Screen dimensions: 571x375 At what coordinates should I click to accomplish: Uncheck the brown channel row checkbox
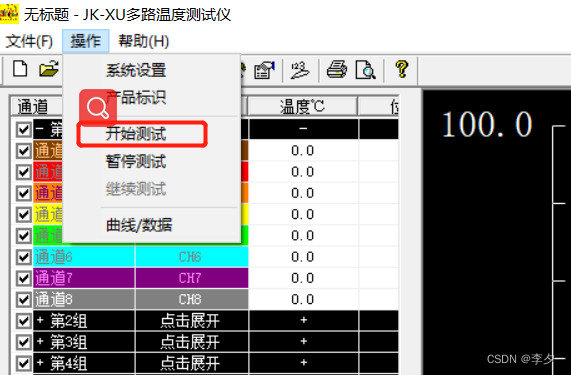tap(24, 151)
